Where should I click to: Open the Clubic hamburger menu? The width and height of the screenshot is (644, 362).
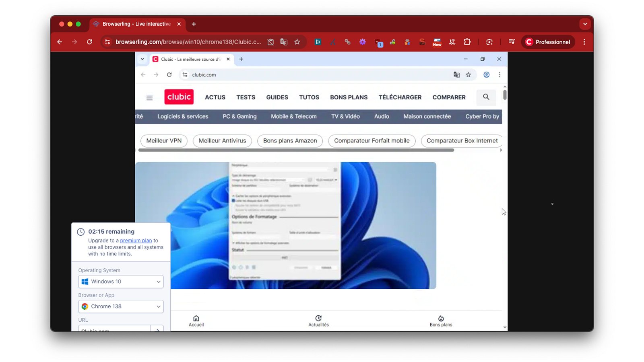pyautogui.click(x=149, y=98)
